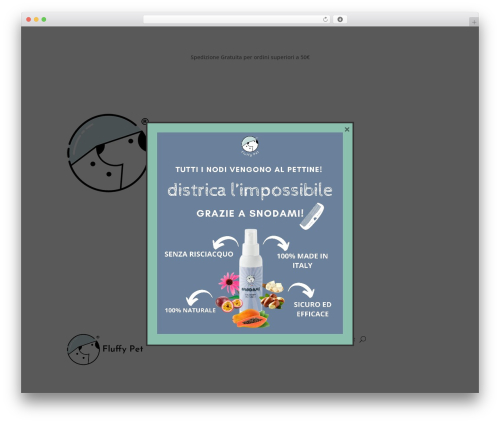Open the browser extension icon beside address bar

coord(340,20)
